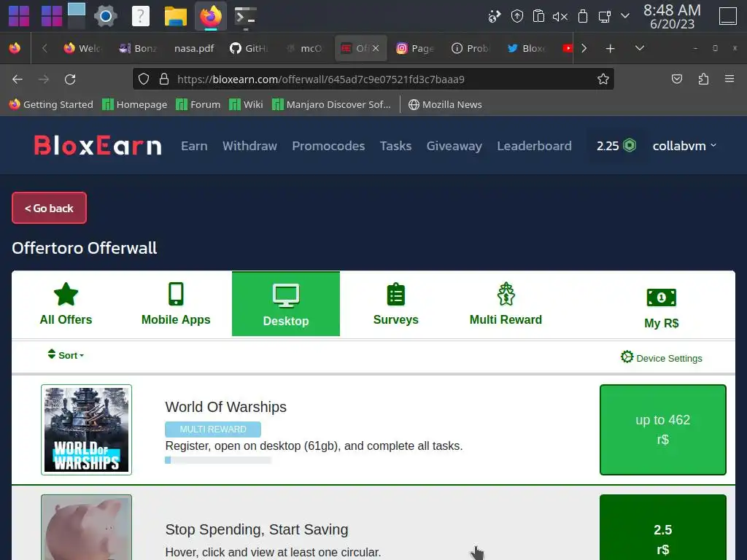Click the 2.5 r$ reward button
Screen dimensions: 747x560
[662, 528]
